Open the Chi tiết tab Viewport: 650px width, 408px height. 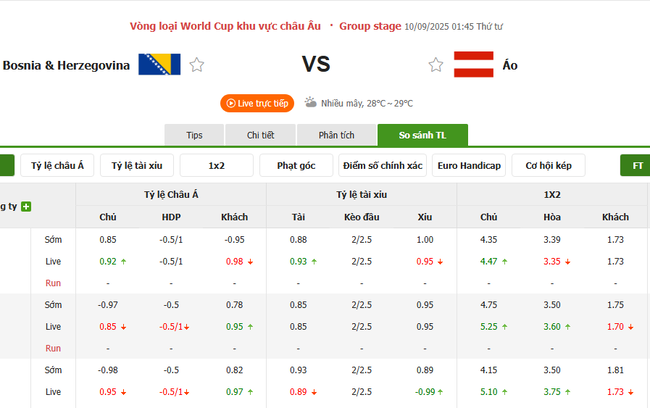click(x=260, y=135)
